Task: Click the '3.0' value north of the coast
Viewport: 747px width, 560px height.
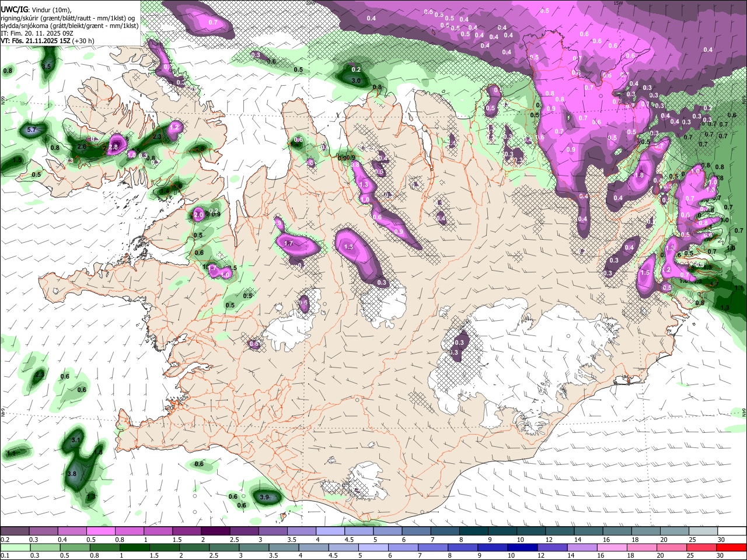Action: point(356,81)
